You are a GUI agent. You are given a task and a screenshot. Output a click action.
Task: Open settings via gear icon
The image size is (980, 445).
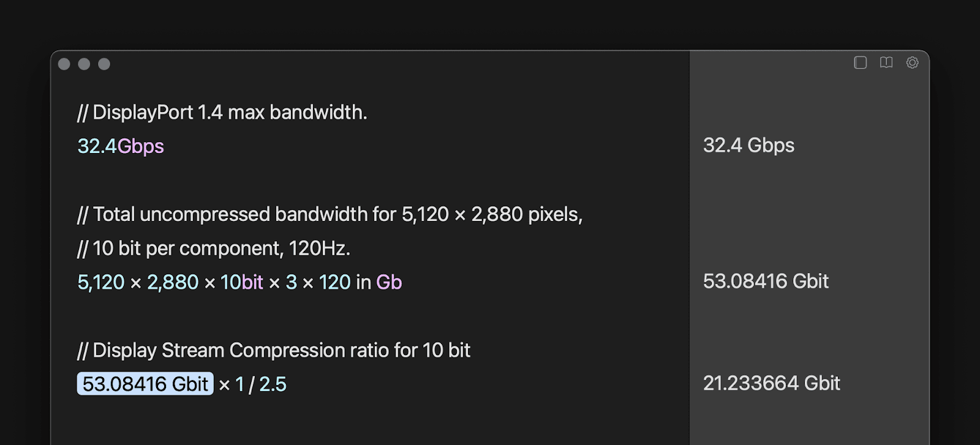[x=912, y=62]
